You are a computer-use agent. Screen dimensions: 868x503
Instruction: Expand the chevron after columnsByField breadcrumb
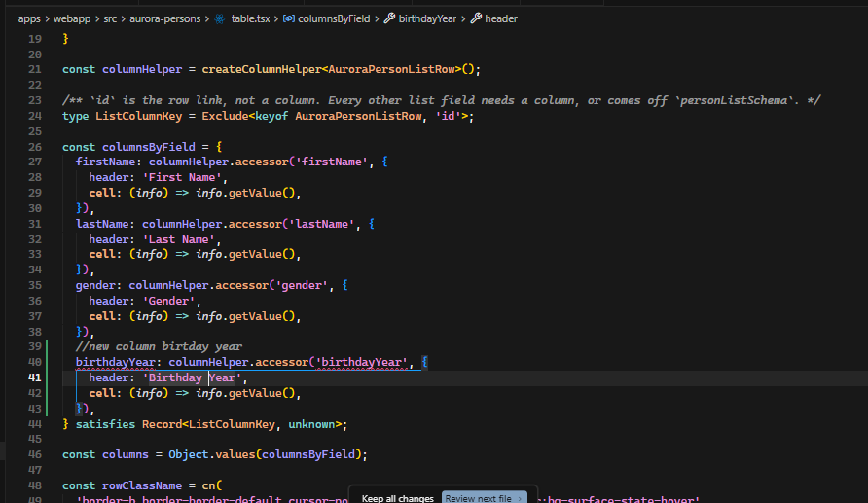pos(377,19)
